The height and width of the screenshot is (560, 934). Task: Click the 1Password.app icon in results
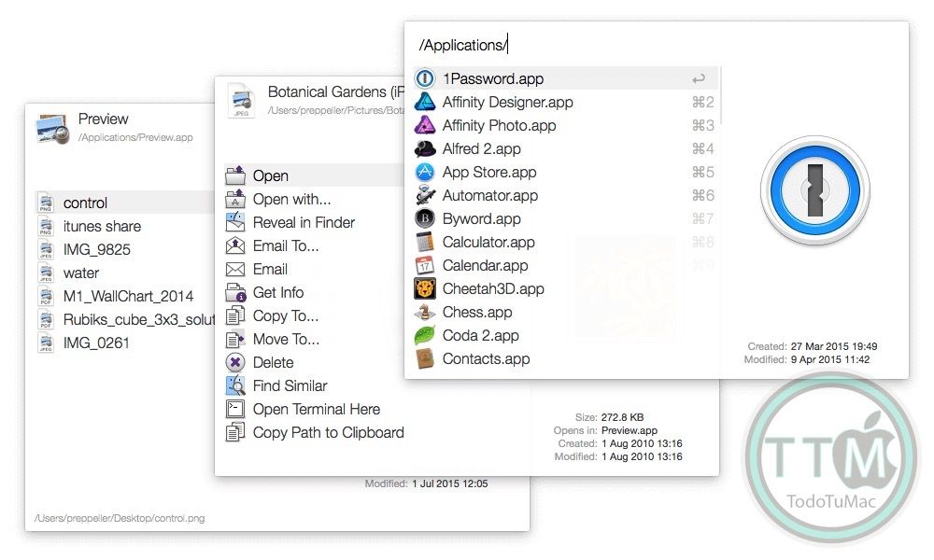coord(425,78)
